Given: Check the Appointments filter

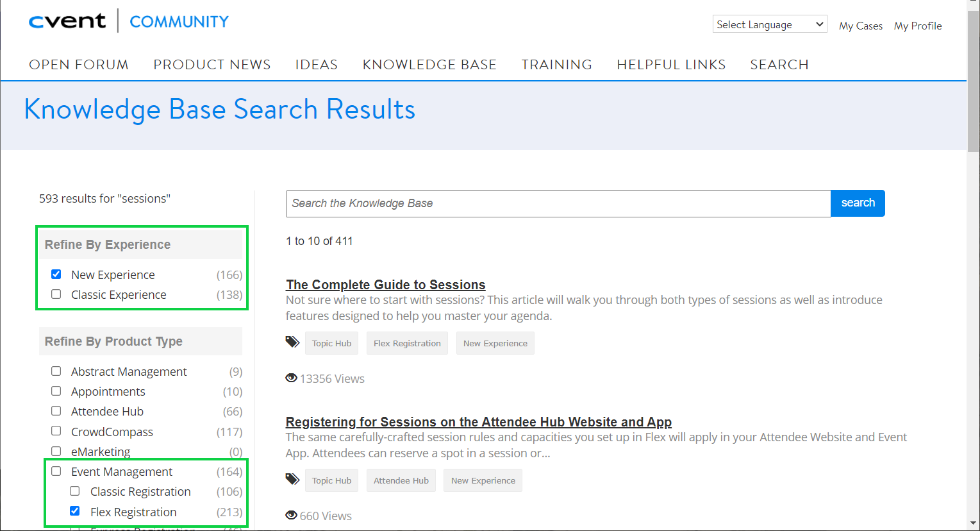Looking at the screenshot, I should click(x=56, y=391).
